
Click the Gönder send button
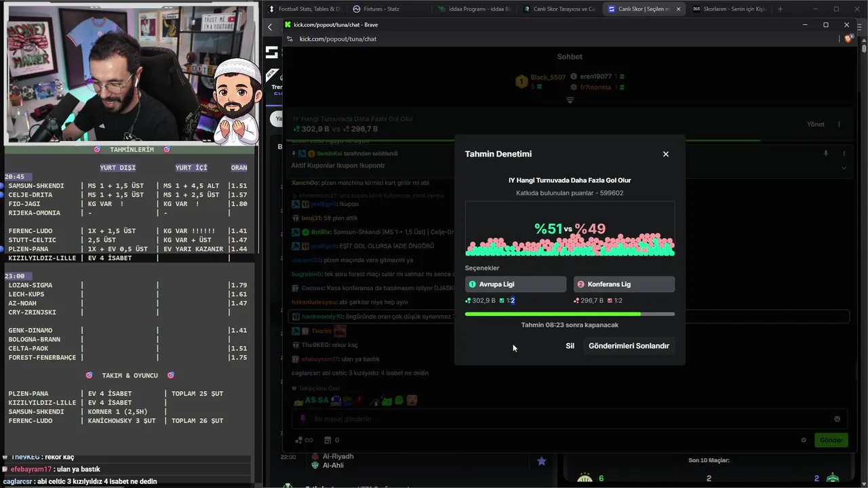(831, 440)
